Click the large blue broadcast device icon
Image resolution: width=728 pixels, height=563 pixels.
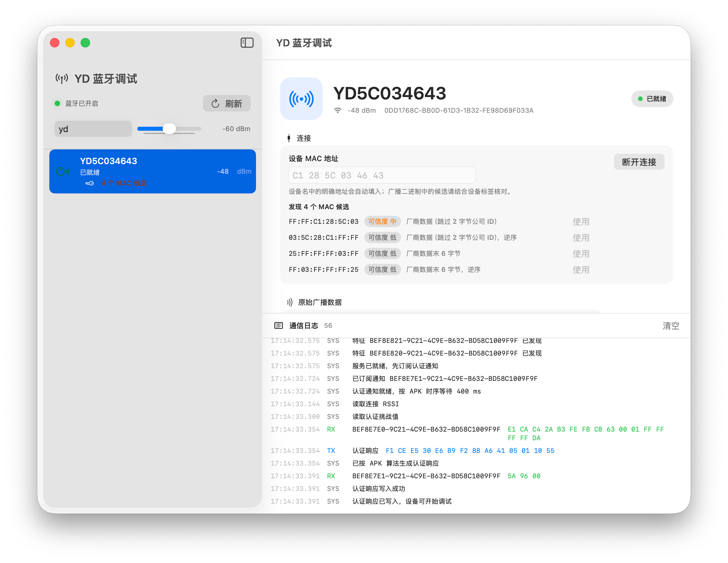[x=301, y=99]
